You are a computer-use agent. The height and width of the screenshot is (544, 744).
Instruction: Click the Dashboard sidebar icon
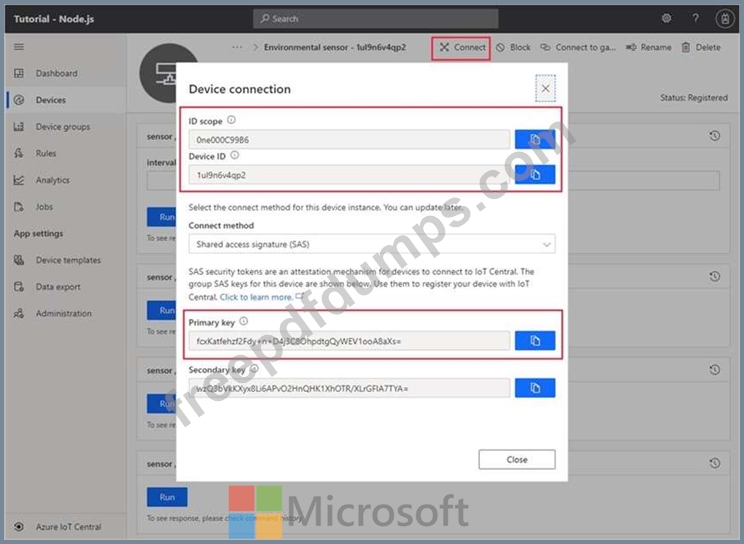19,73
